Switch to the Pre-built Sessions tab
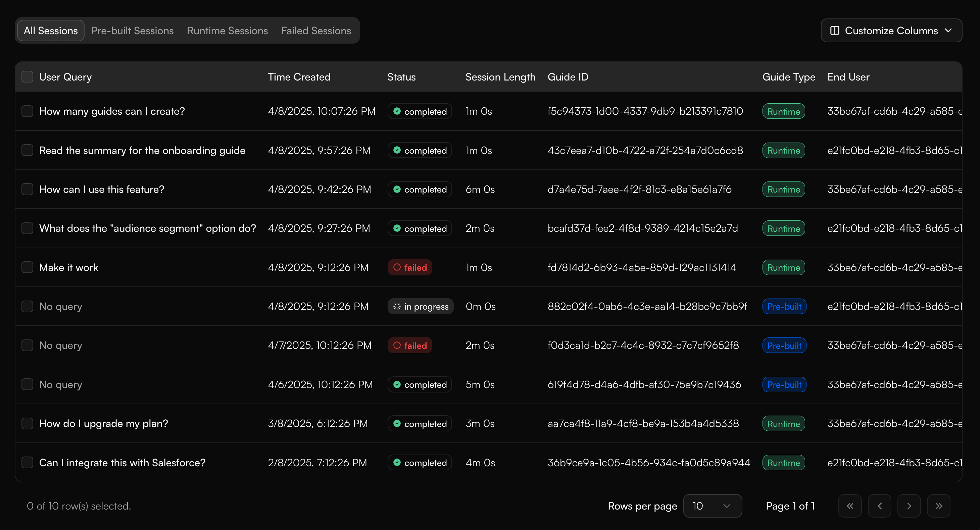The width and height of the screenshot is (980, 530). tap(132, 31)
